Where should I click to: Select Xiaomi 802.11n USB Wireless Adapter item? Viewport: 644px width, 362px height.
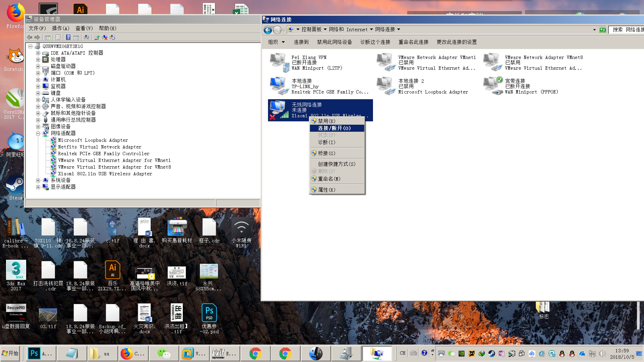tap(105, 174)
